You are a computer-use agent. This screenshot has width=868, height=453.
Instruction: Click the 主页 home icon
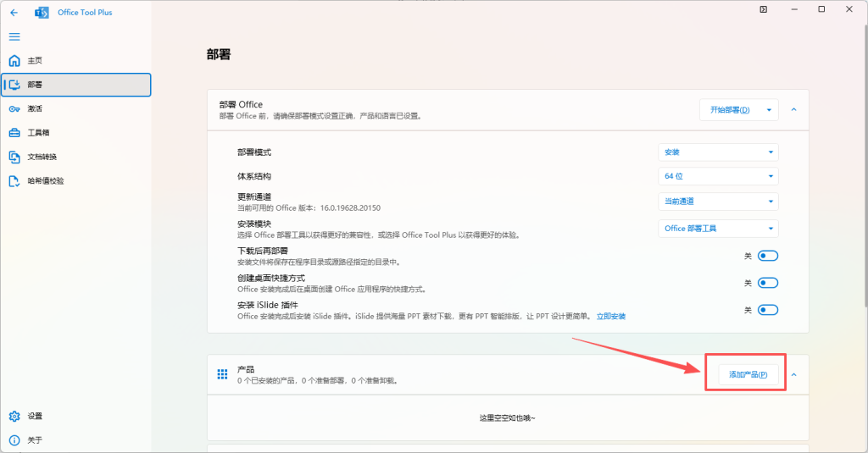click(14, 61)
